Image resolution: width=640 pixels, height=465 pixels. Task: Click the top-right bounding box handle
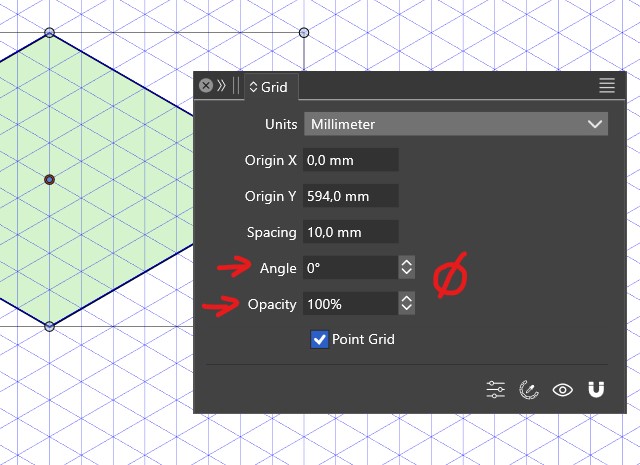pos(304,33)
